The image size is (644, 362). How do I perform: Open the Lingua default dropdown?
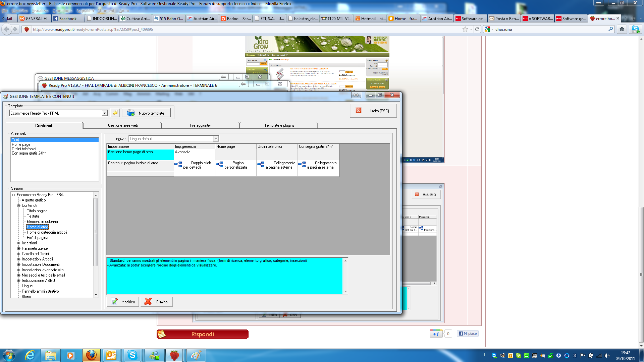coord(216,138)
